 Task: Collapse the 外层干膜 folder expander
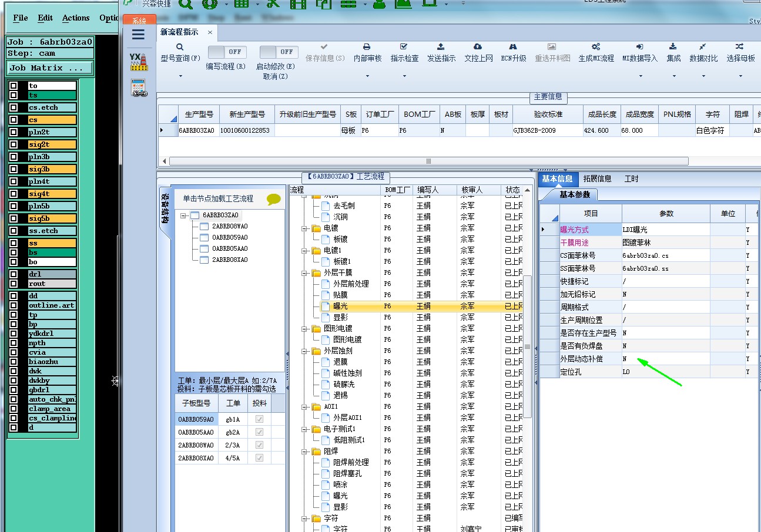pyautogui.click(x=304, y=273)
